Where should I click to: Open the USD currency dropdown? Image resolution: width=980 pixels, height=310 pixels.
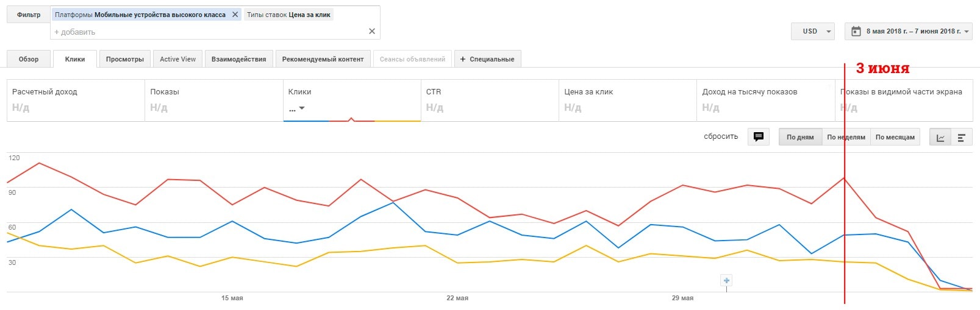813,31
